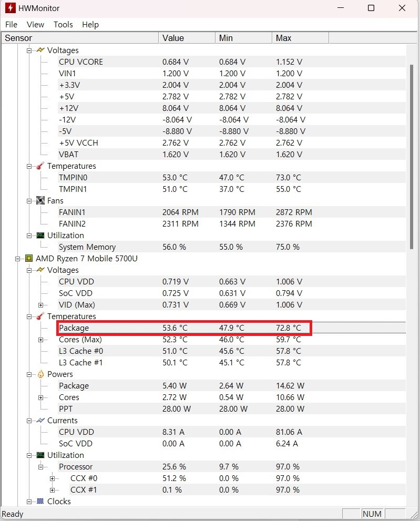
Task: Click the Clocks waveform icon
Action: click(40, 501)
